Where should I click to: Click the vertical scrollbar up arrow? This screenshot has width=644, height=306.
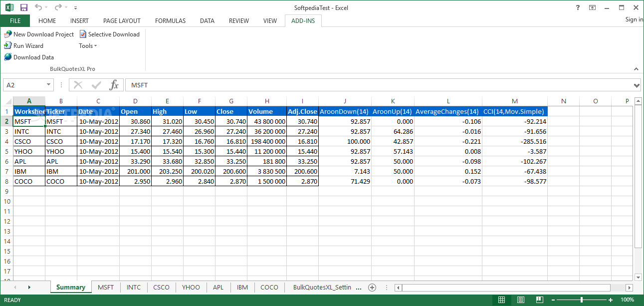[x=638, y=101]
